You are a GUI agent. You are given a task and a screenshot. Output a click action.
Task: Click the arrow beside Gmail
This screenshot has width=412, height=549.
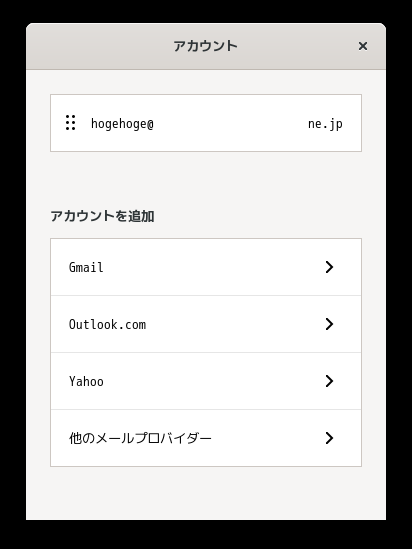coord(329,267)
